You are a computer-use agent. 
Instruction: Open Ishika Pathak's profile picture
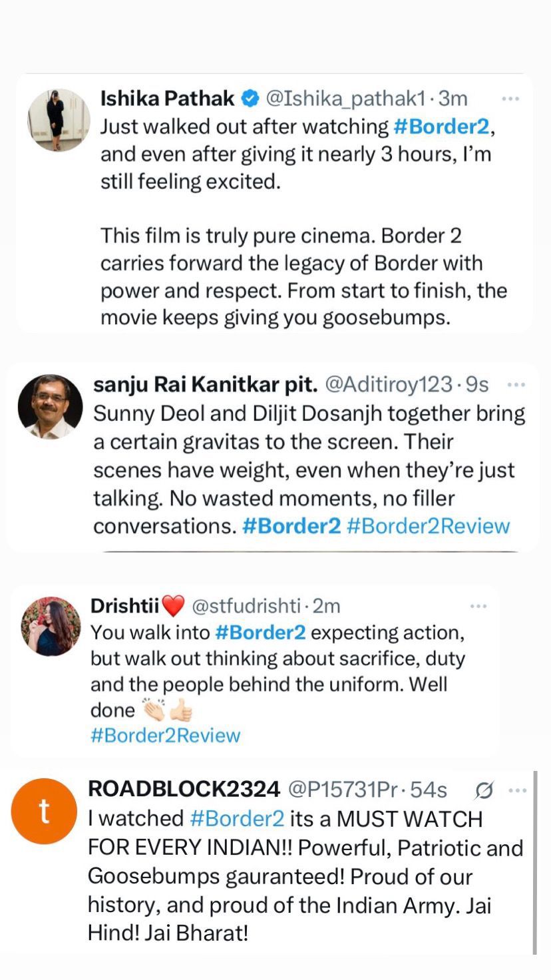(x=59, y=120)
